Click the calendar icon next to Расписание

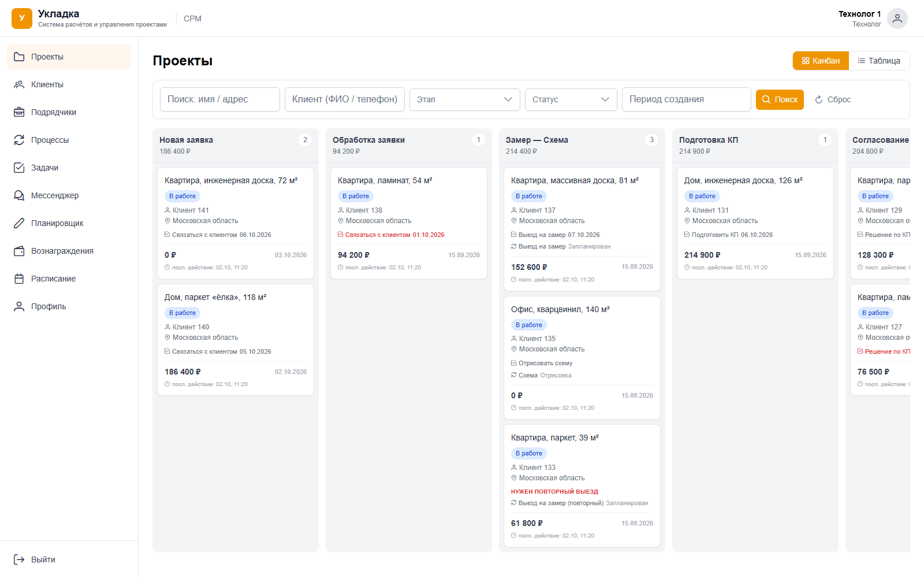pos(19,279)
